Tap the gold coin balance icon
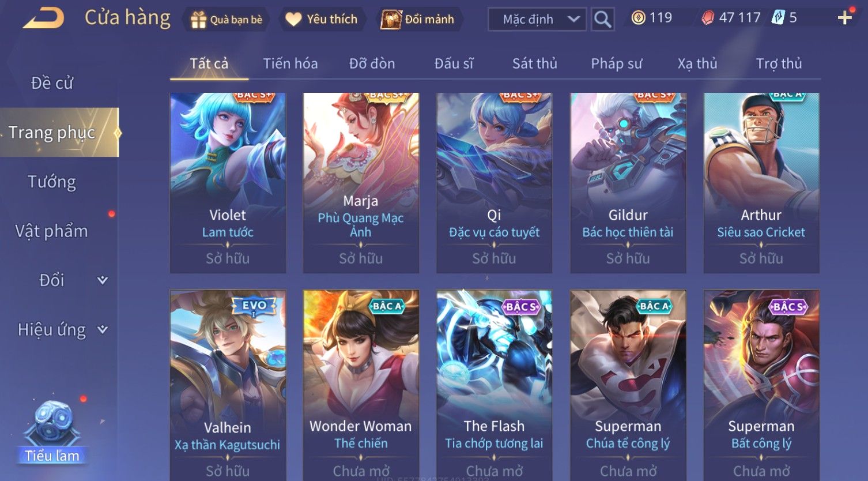 (x=638, y=18)
